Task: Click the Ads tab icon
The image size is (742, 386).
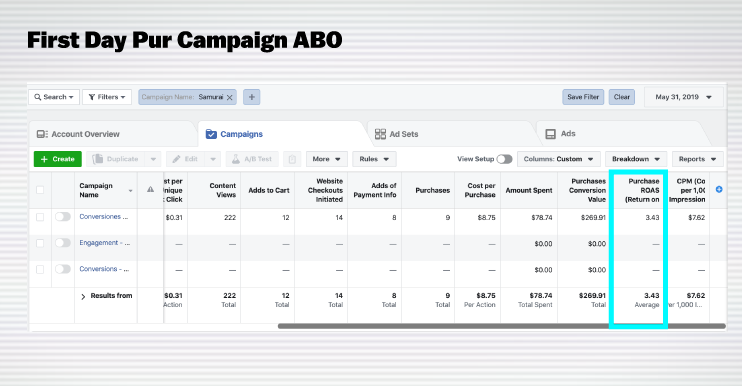Action: coord(550,134)
